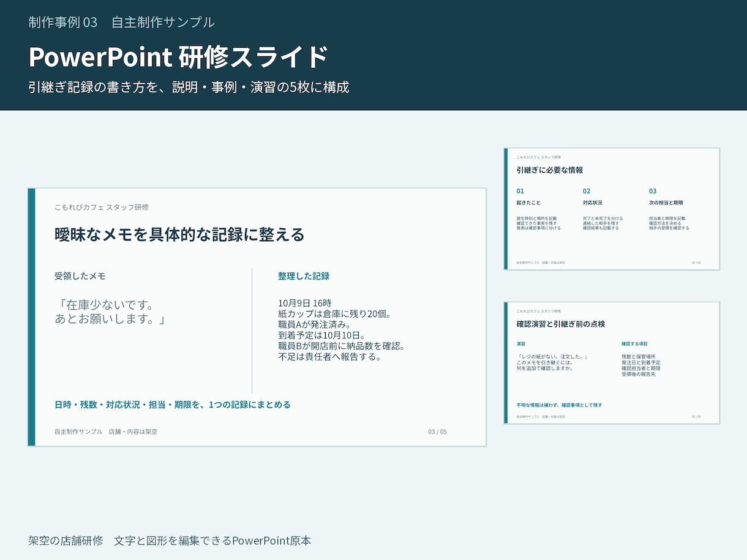Click the large slide footer '自主制作サンプル 店舗・内容は架空'
The height and width of the screenshot is (560, 747).
click(106, 431)
